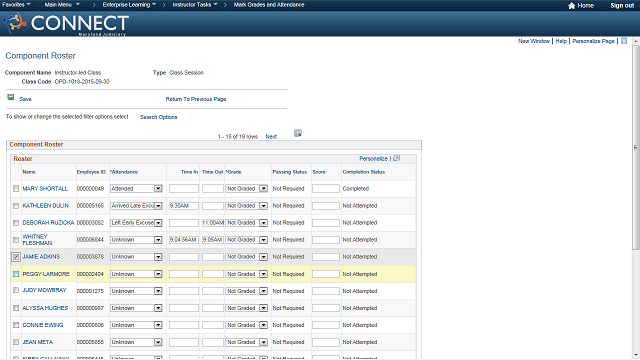
Task: Check the box next to Mary Shortall
Action: tap(16, 189)
